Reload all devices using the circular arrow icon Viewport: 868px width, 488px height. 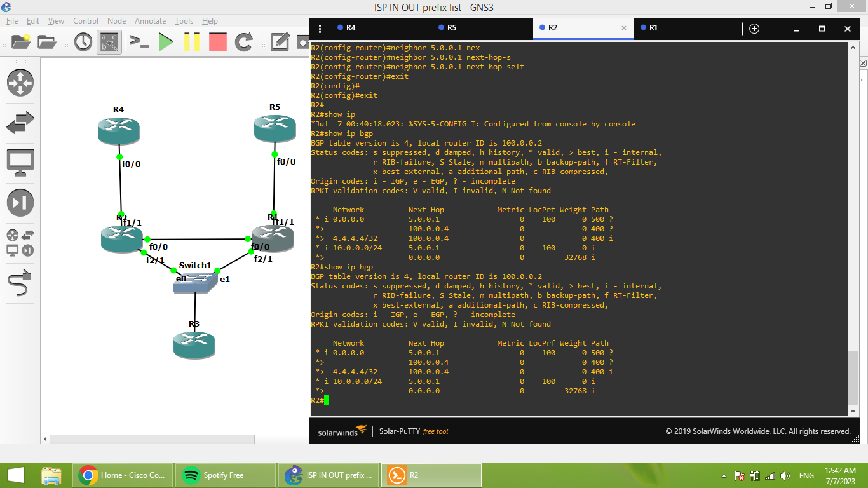point(245,43)
